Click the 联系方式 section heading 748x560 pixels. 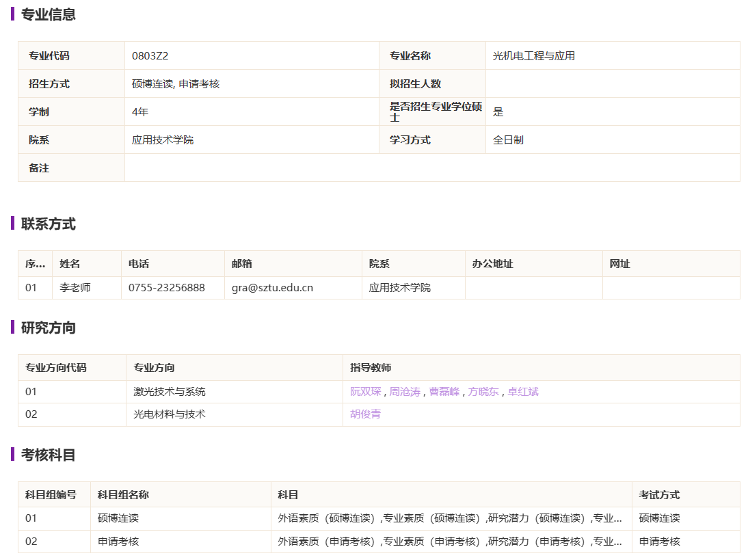[x=48, y=224]
